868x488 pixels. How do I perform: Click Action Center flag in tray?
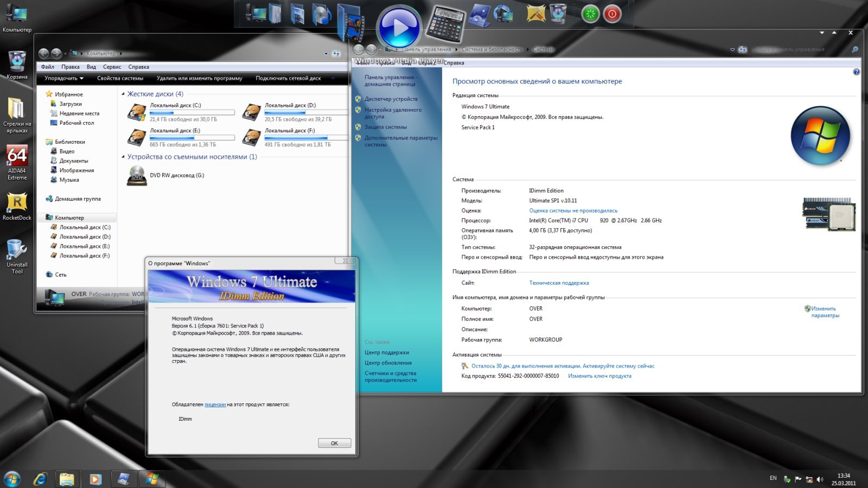798,479
